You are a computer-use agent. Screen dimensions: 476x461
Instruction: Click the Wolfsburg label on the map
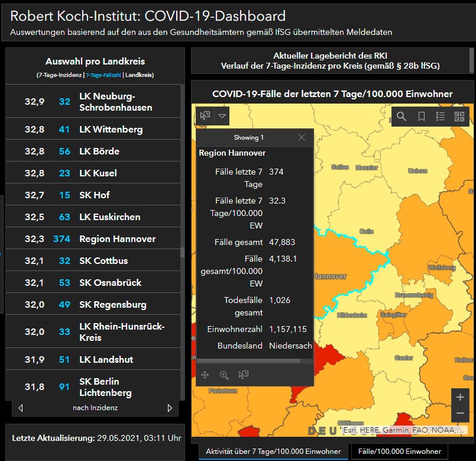coord(442,267)
